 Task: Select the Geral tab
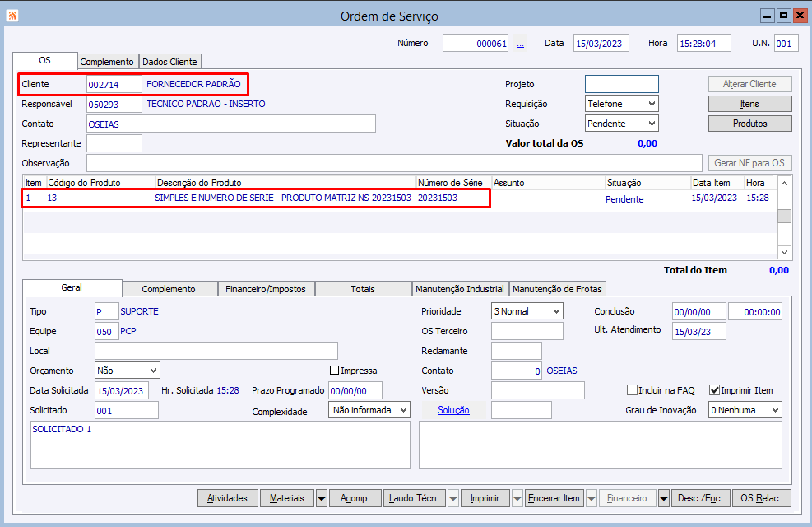click(72, 287)
